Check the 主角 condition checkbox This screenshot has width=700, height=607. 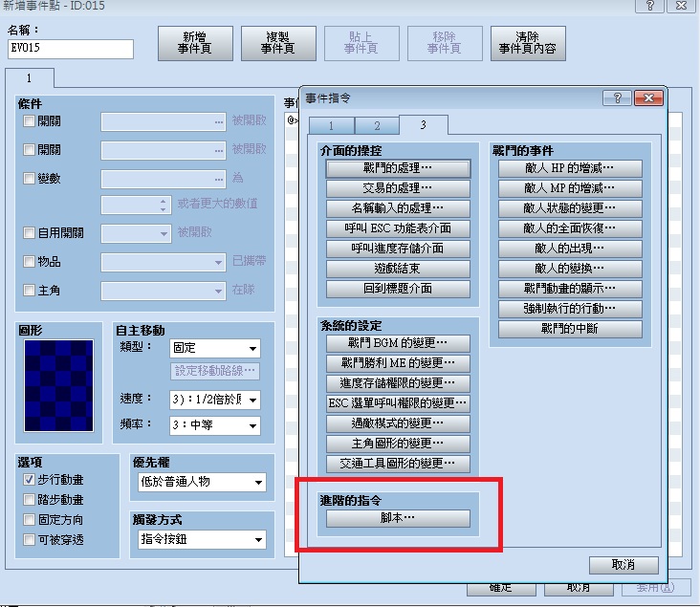(x=29, y=290)
